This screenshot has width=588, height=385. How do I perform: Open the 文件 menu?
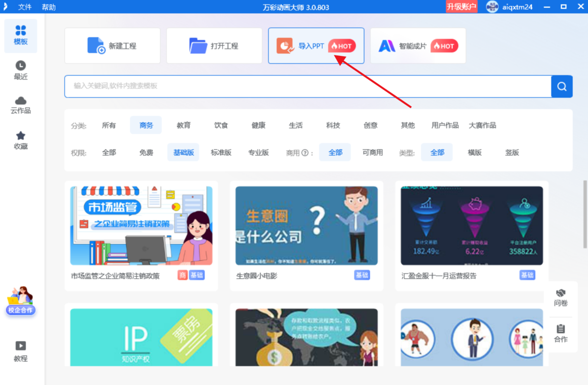coord(24,7)
